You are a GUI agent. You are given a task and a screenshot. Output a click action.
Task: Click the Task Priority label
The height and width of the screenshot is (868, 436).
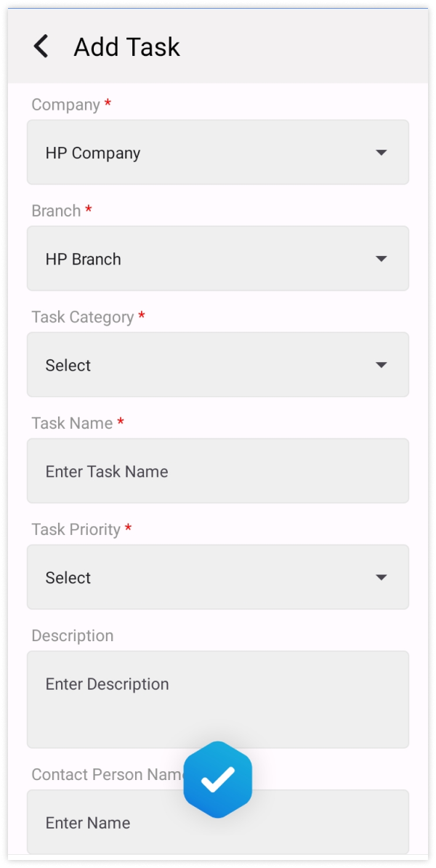coord(76,529)
